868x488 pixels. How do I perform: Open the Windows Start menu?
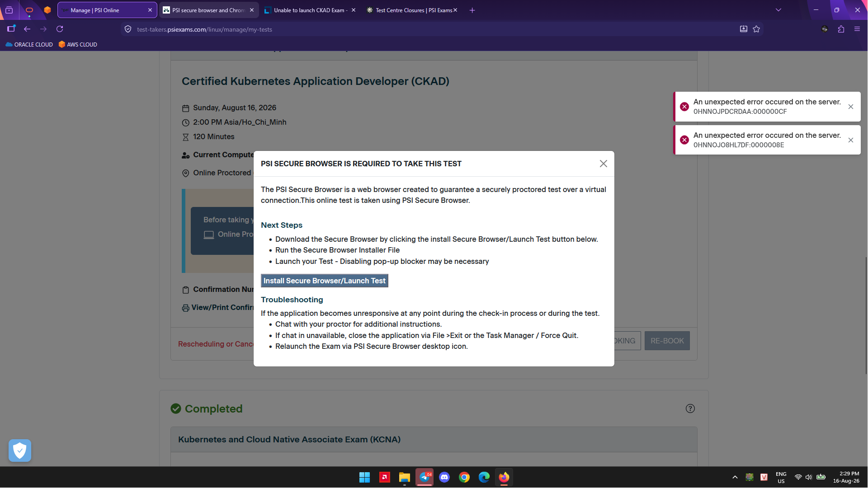[x=364, y=477]
